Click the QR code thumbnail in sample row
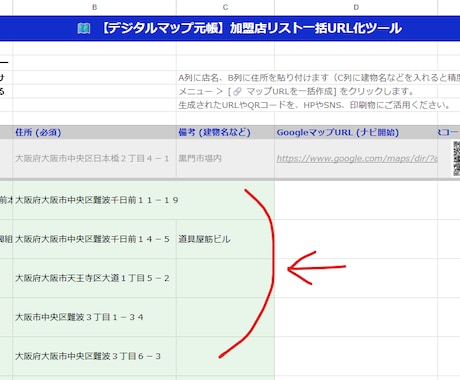This screenshot has height=380, width=460. [456, 159]
